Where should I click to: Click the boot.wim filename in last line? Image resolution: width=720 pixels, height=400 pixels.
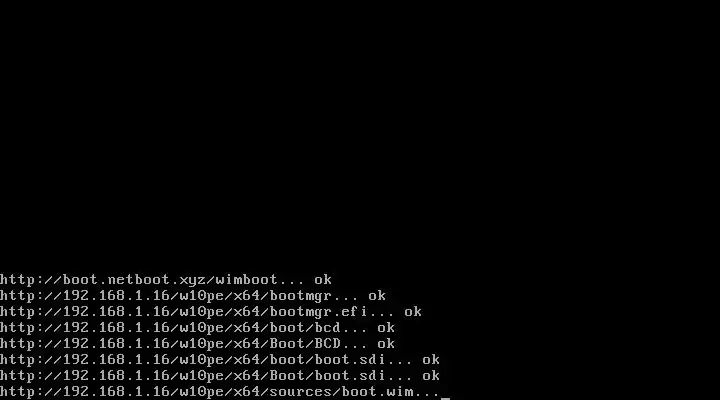(x=377, y=392)
